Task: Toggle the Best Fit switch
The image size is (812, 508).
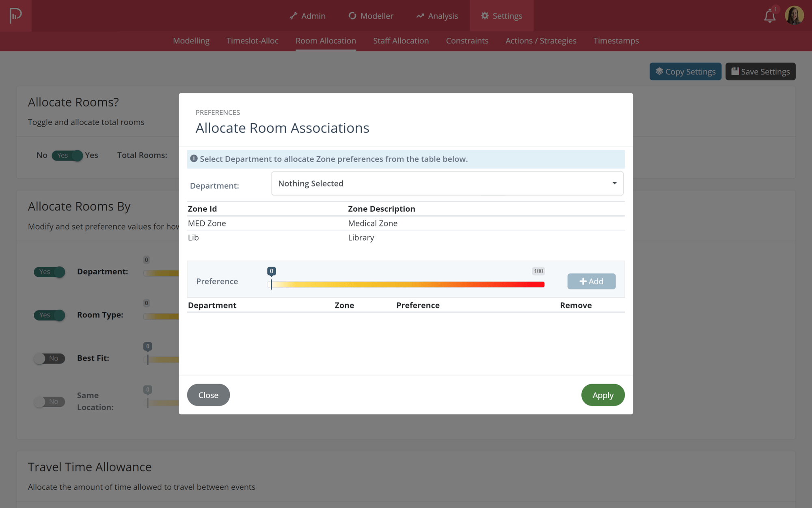Action: (50, 358)
